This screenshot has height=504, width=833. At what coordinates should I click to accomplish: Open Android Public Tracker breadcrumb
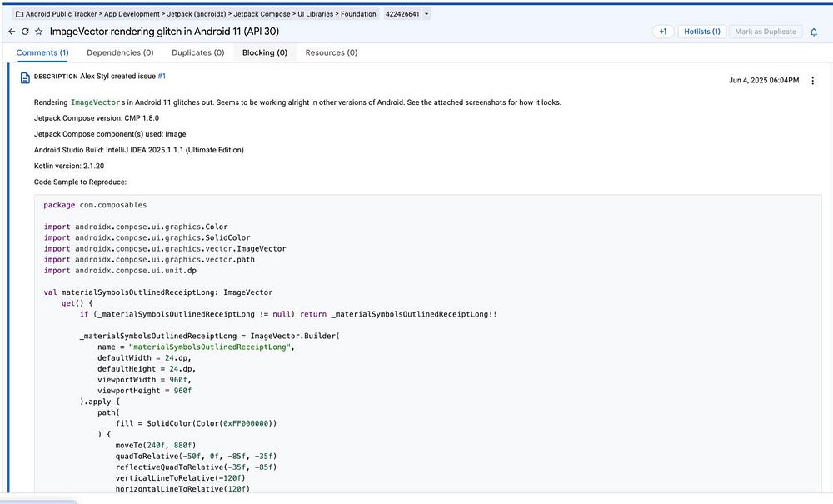(x=61, y=14)
